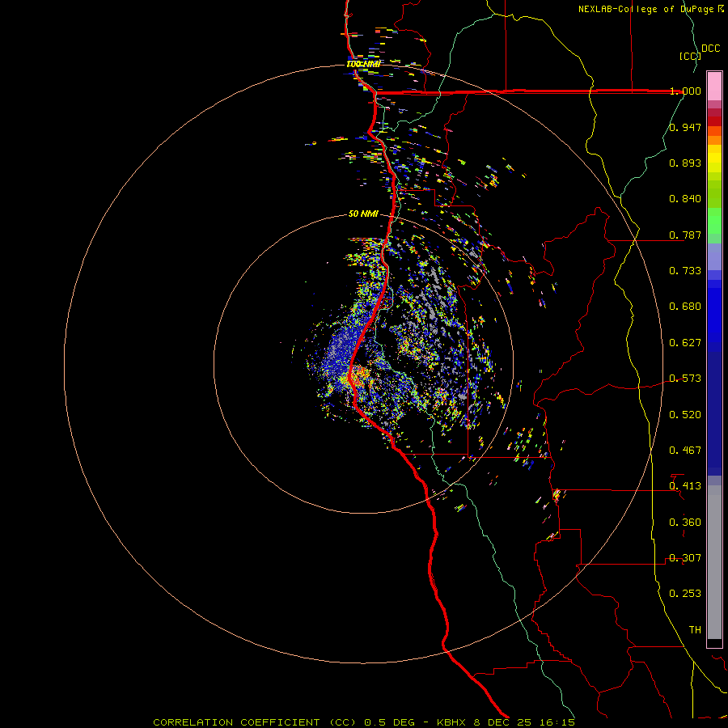This screenshot has width=728, height=728.
Task: Click the 0.840 scale value
Action: pos(685,199)
